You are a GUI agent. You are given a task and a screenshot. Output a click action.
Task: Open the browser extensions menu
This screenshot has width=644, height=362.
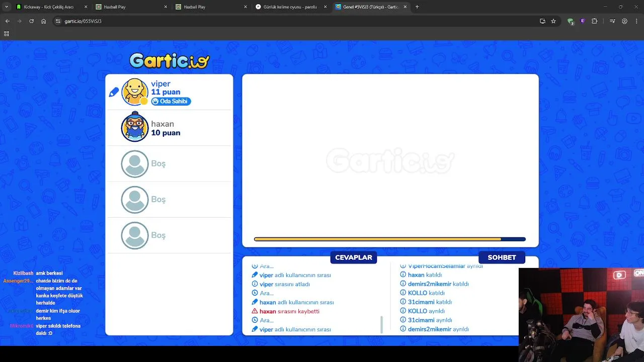point(595,21)
